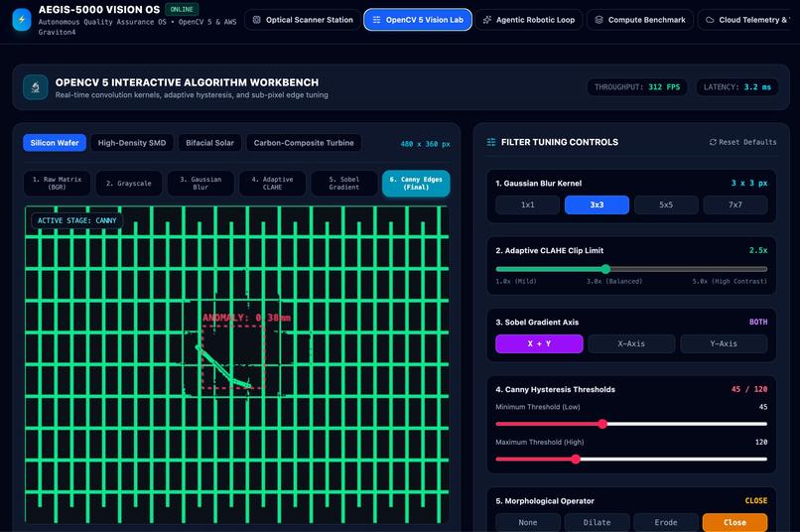The width and height of the screenshot is (800, 532).
Task: Select the Bifacial Solar sample
Action: tap(209, 143)
